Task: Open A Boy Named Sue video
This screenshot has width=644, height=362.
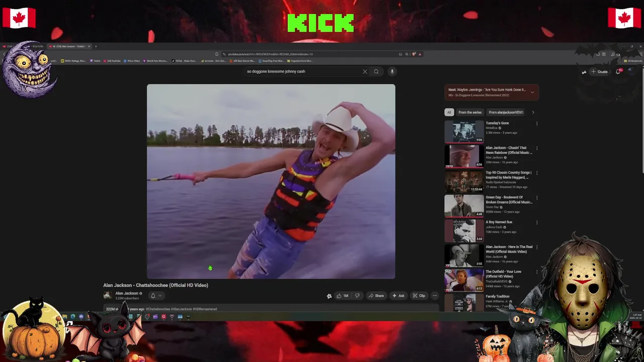Action: pos(464,230)
